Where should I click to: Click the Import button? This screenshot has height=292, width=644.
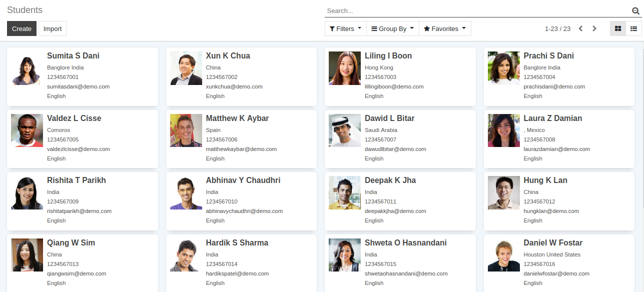click(x=53, y=28)
